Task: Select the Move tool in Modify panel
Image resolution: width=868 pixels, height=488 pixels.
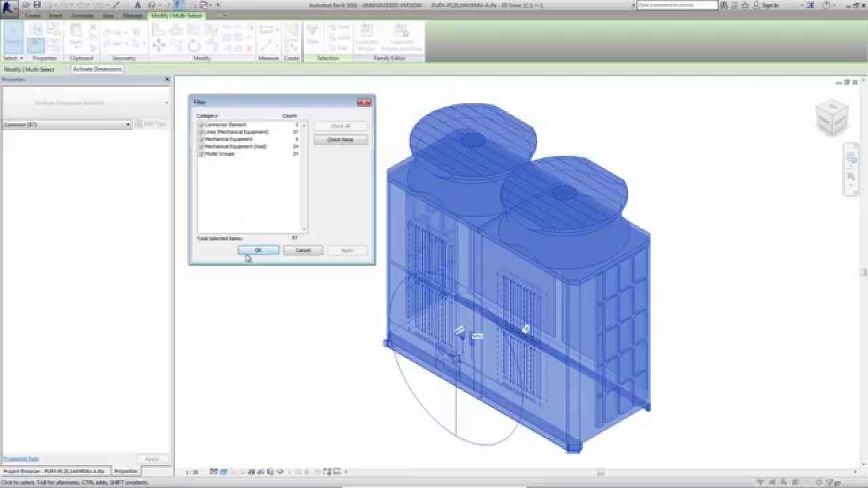Action: coord(159,46)
